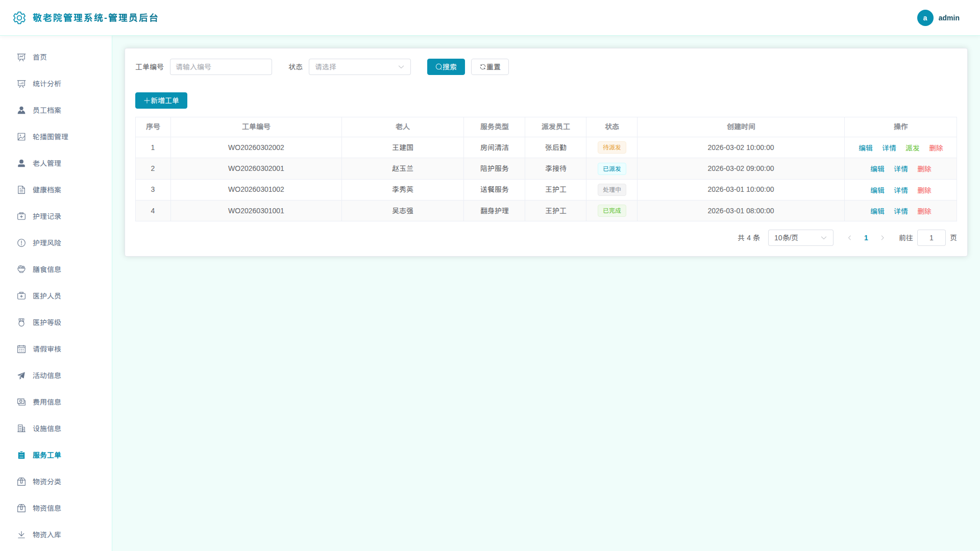Screen dimensions: 980x551
Task: Click the 首页 sidebar icon
Action: [21, 57]
